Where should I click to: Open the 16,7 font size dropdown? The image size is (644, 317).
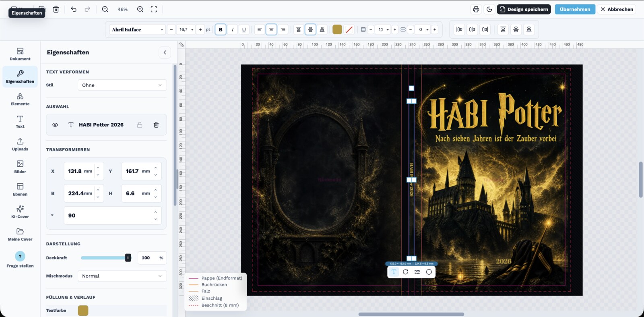(x=186, y=29)
